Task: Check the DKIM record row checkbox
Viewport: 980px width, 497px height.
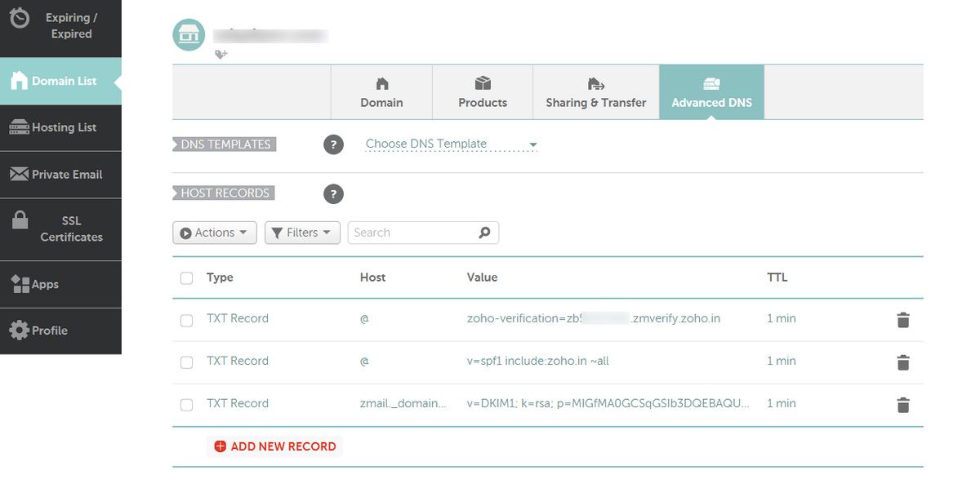Action: click(186, 404)
